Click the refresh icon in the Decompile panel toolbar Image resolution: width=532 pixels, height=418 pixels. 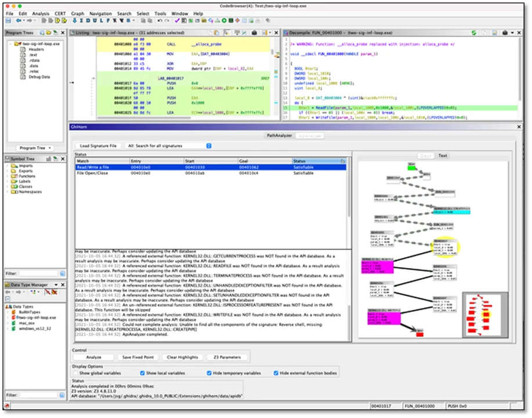[x=474, y=32]
